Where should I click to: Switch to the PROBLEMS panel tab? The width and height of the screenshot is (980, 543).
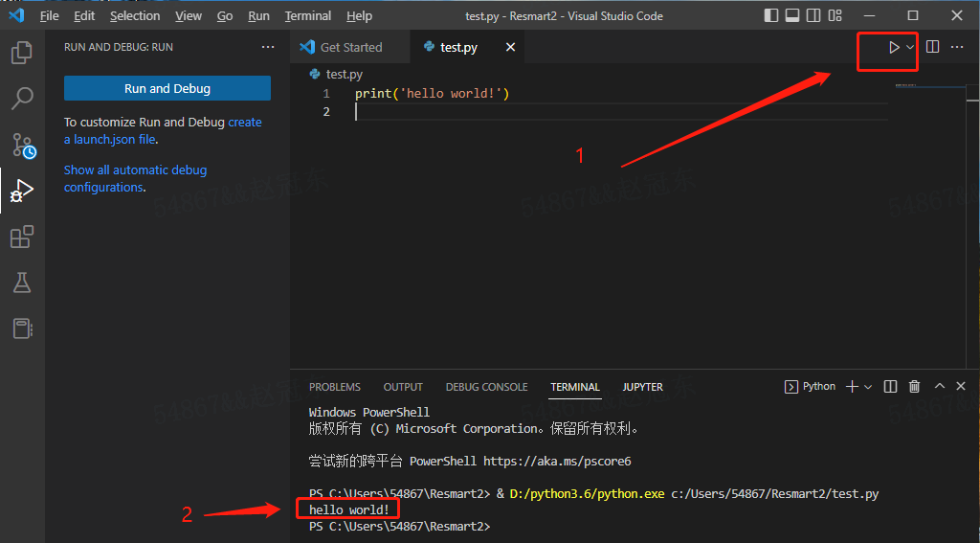pyautogui.click(x=335, y=387)
